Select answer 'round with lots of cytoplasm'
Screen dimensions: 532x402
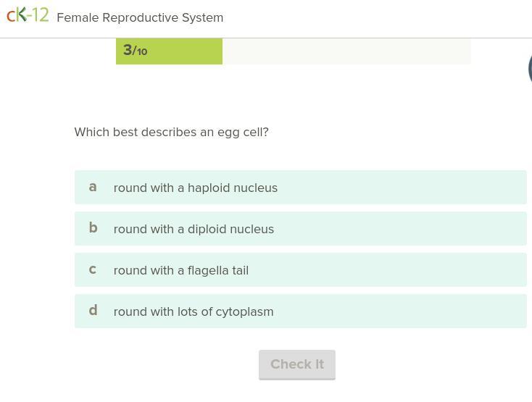(300, 311)
